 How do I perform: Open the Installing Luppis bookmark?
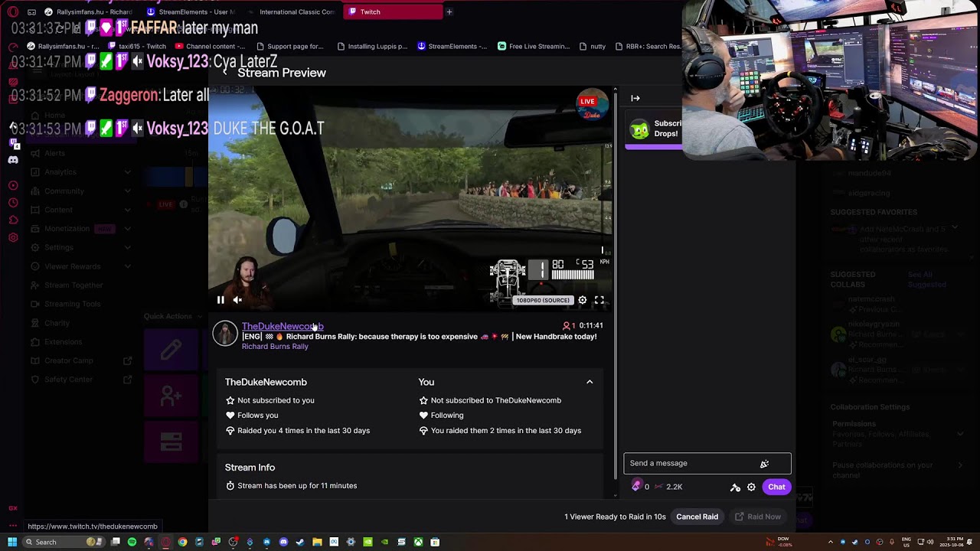point(372,46)
